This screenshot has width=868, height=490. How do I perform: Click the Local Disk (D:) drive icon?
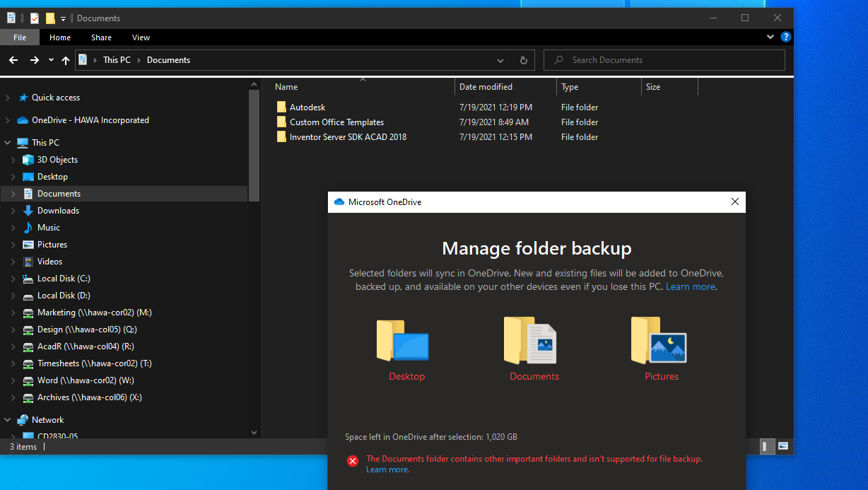[x=28, y=296]
